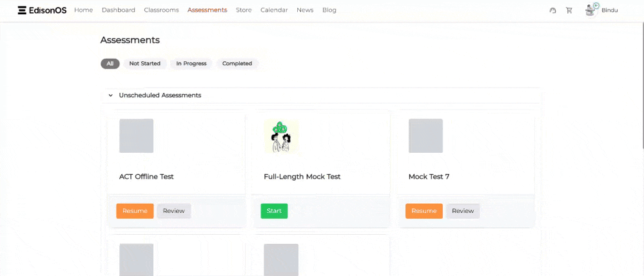Open the support headset icon
Image resolution: width=644 pixels, height=276 pixels.
point(553,10)
